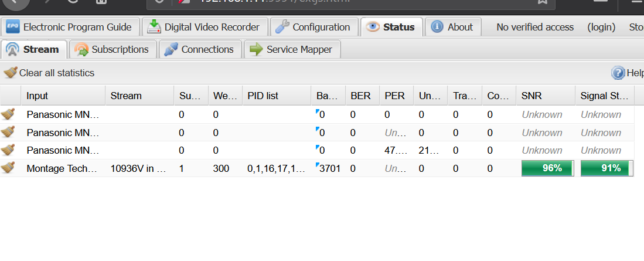Click broom icon on third Panasonic row

click(x=8, y=150)
